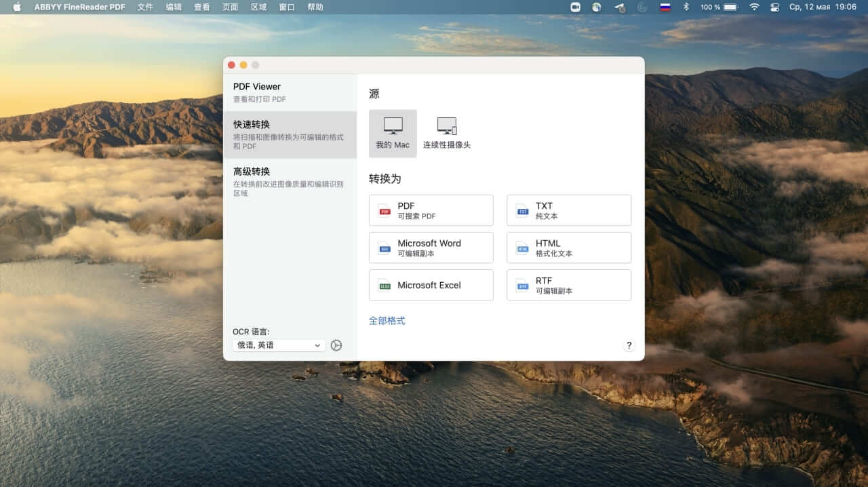Click the DOC file type icon

384,248
